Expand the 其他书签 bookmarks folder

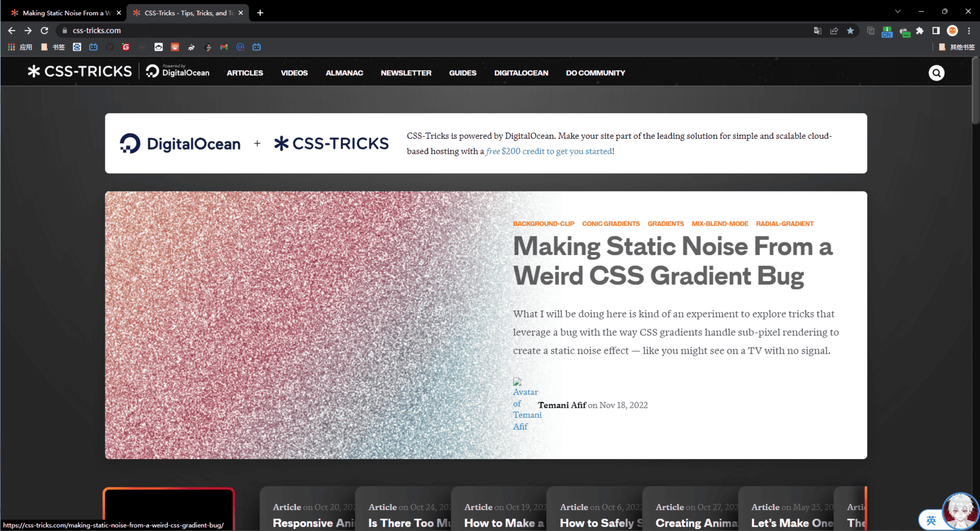(x=957, y=47)
